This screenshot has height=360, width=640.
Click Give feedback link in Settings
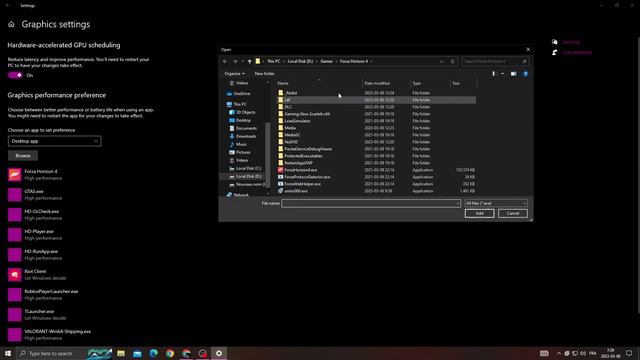577,53
